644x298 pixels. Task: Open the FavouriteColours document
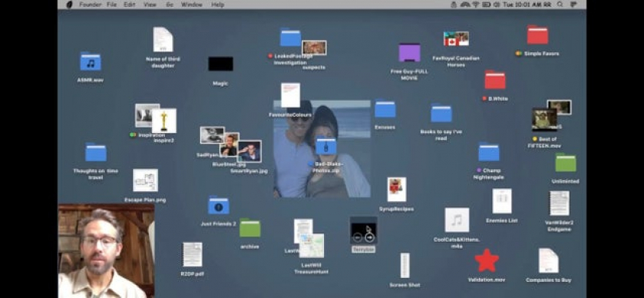click(290, 95)
